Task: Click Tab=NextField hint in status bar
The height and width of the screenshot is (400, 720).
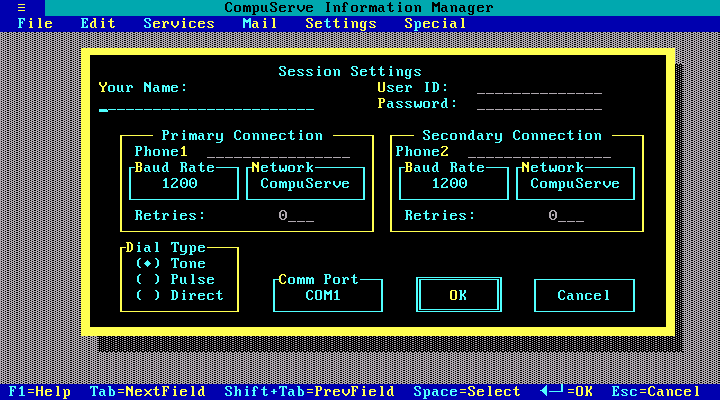Action: tap(147, 391)
